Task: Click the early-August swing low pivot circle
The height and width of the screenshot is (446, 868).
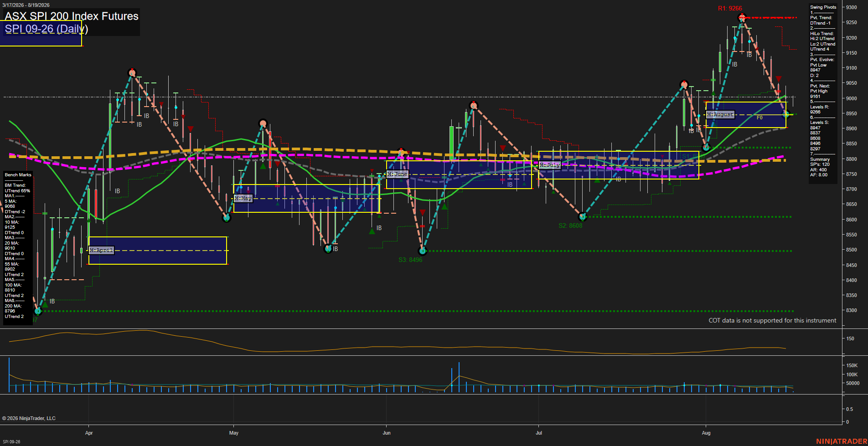Action: [x=706, y=147]
